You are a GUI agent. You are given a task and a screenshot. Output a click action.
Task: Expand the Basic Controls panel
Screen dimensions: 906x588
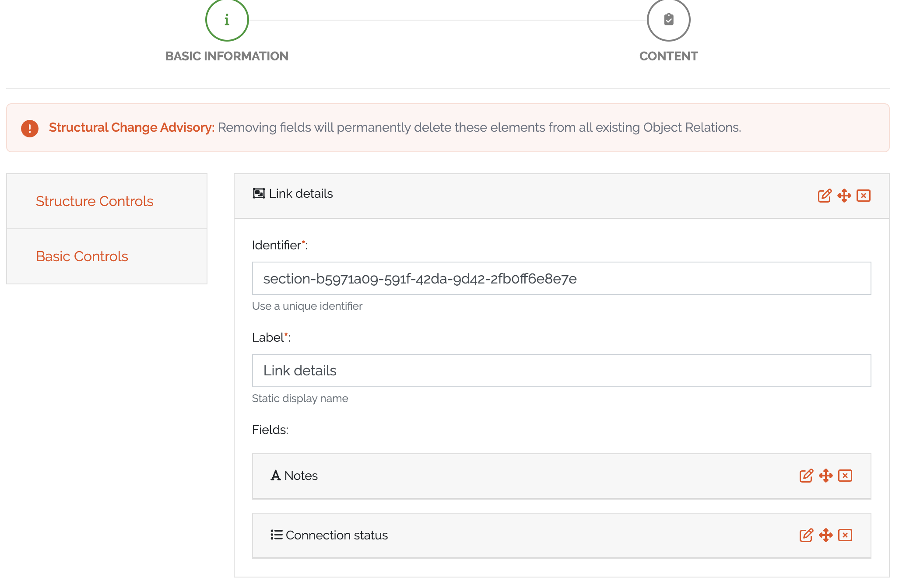(82, 256)
